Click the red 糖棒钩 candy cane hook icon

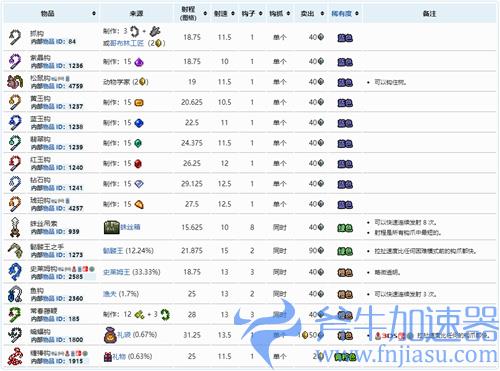pyautogui.click(x=15, y=356)
